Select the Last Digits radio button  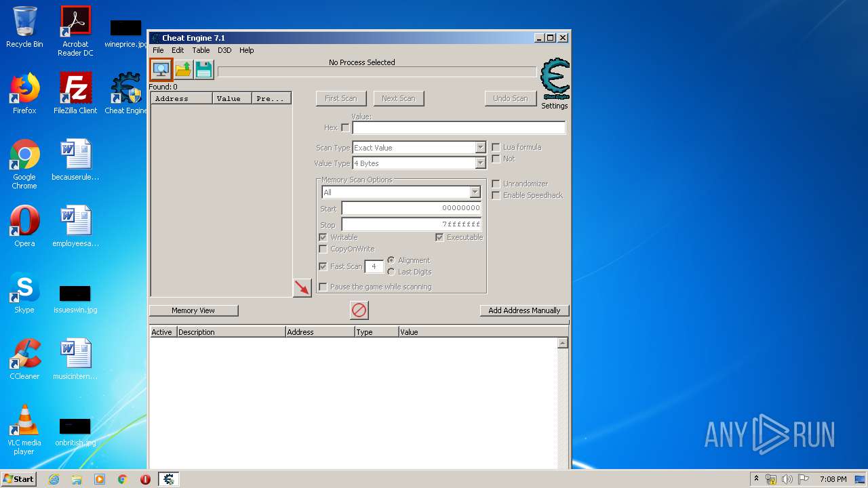point(391,272)
